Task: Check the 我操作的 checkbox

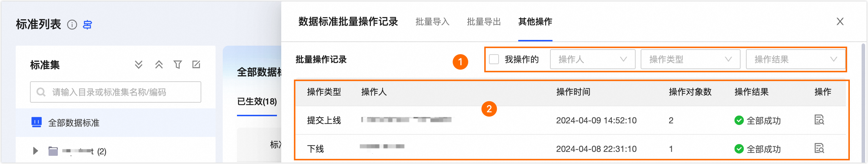Action: point(494,59)
